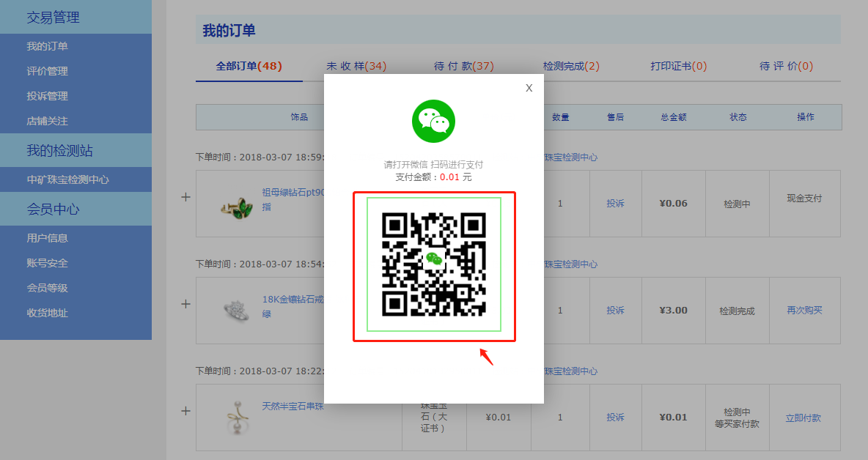Click the ¥0.06 total amount cell
The width and height of the screenshot is (868, 460).
pos(673,204)
